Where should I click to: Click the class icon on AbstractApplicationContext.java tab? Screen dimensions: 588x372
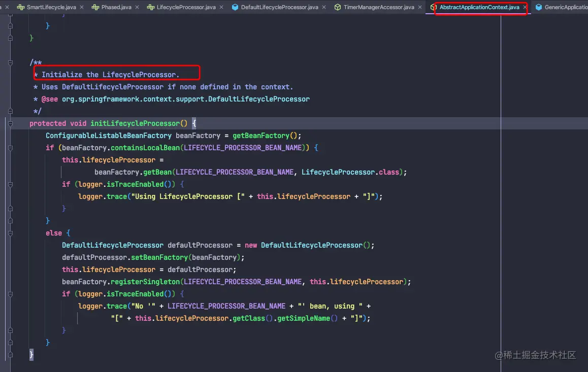433,7
